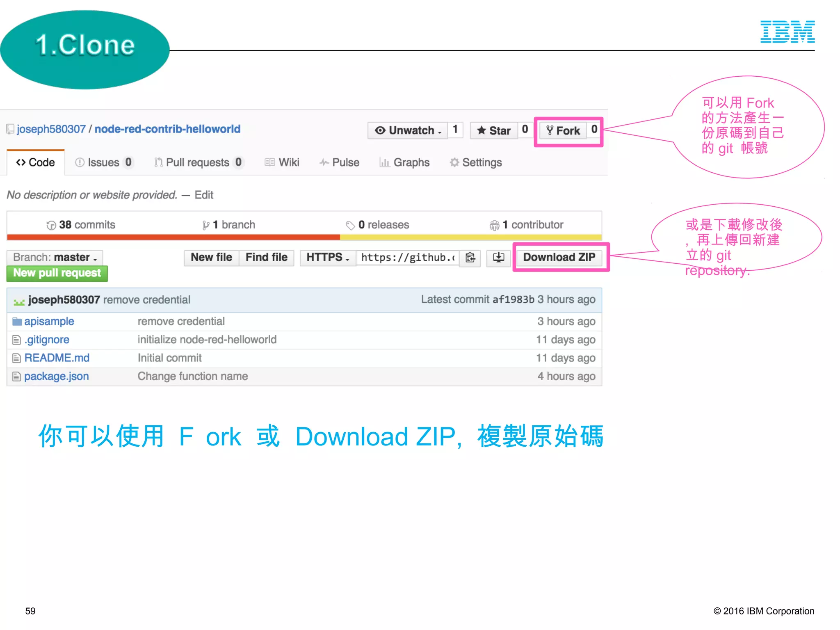Click the contributor people icon

click(x=495, y=225)
